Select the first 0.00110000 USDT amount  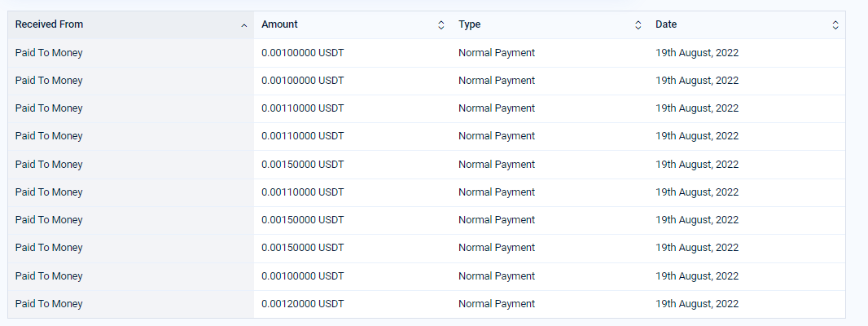303,108
